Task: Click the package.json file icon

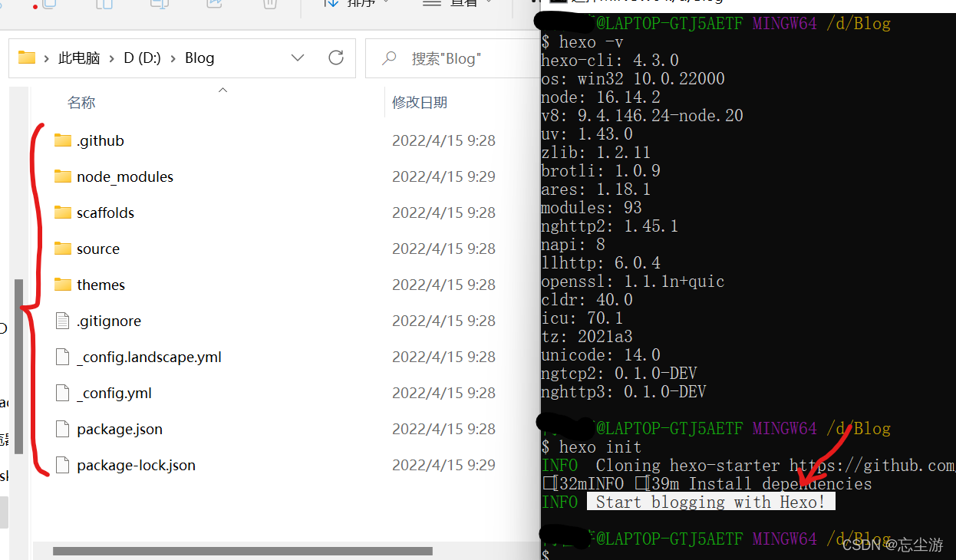Action: (x=63, y=429)
